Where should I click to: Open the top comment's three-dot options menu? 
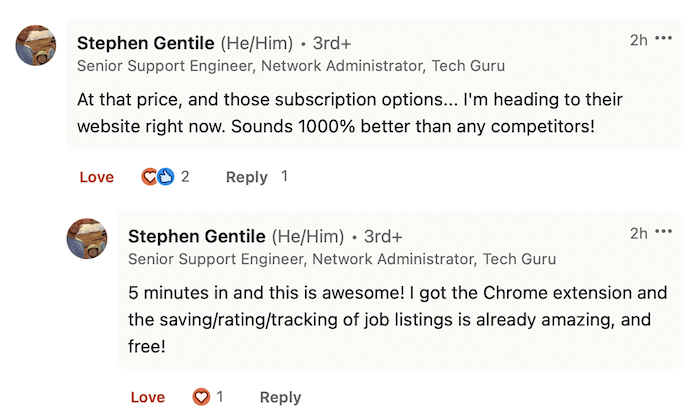(663, 38)
